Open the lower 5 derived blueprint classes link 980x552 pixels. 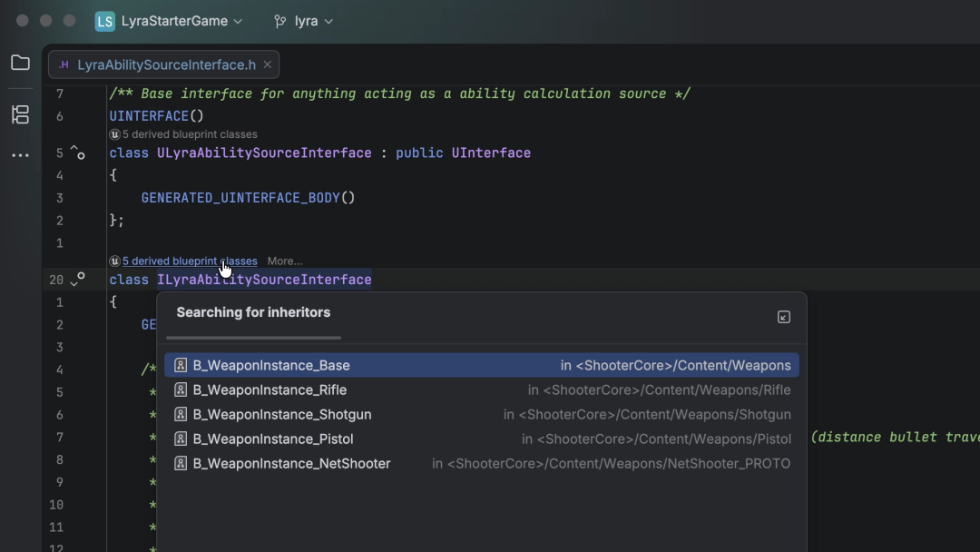click(x=190, y=261)
